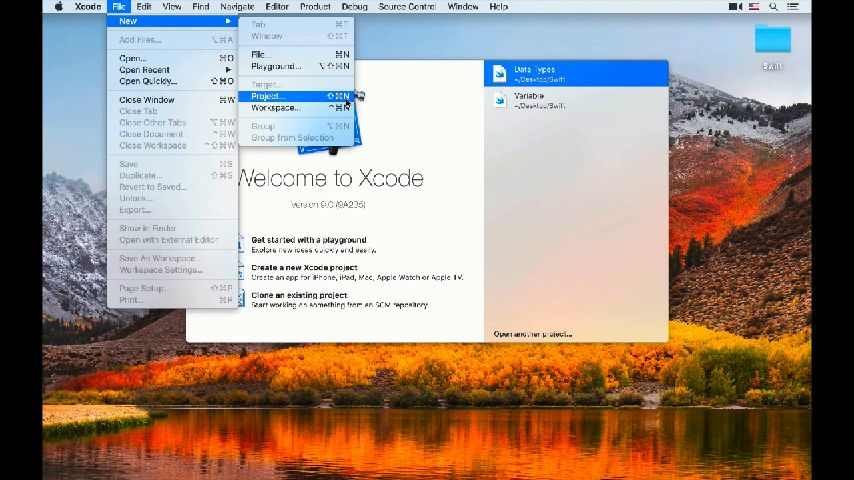
Task: Select the Data Types recent project
Action: click(x=576, y=74)
